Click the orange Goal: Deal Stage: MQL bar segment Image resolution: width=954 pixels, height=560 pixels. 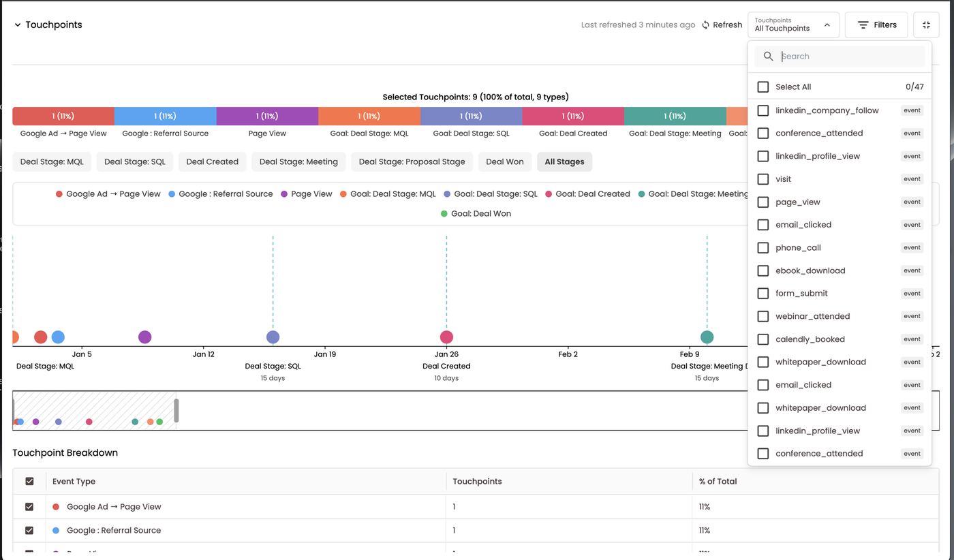tap(369, 116)
